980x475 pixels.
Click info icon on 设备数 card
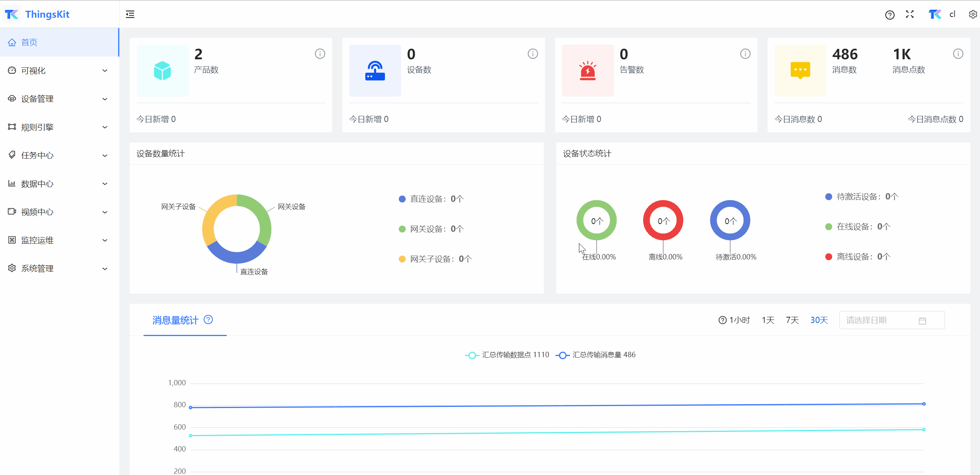point(533,54)
